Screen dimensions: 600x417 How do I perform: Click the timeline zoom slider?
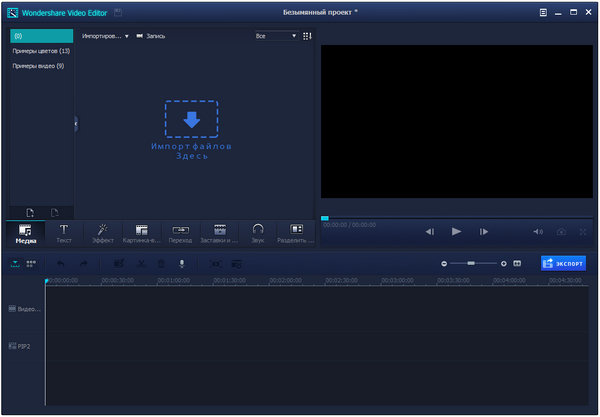click(471, 263)
